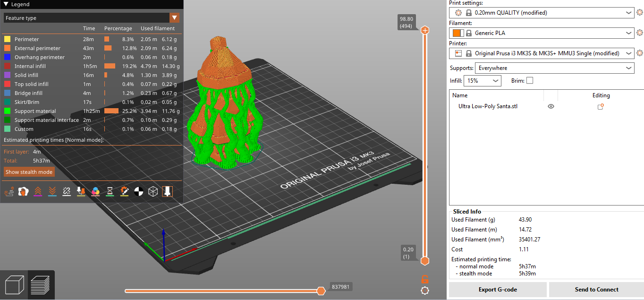The width and height of the screenshot is (644, 300).
Task: Switch to 3D editor view
Action: 14,285
